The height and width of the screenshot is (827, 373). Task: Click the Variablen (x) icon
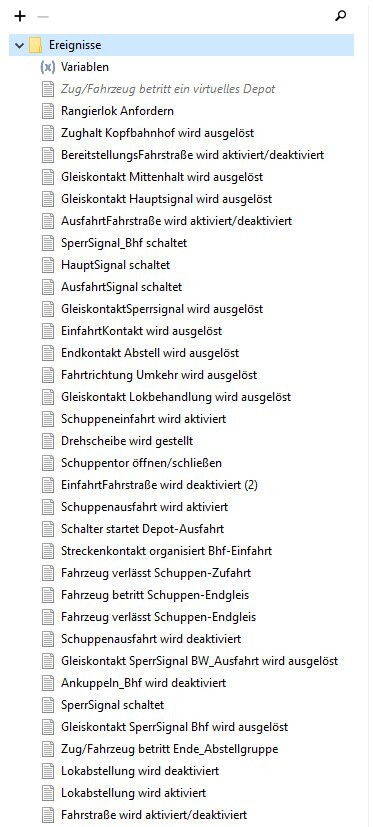tap(48, 67)
